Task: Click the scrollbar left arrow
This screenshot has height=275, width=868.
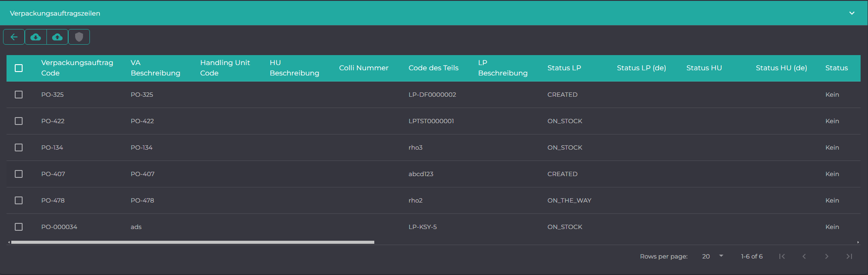Action: click(x=9, y=242)
